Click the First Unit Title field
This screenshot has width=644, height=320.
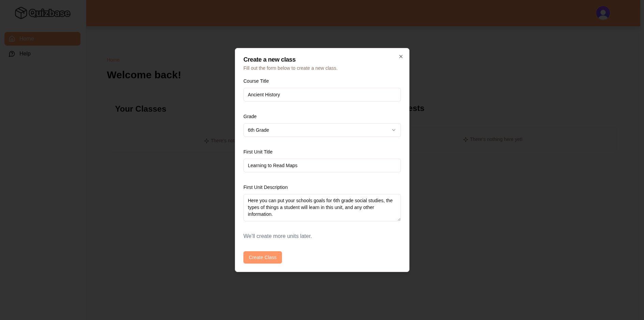coord(322,165)
